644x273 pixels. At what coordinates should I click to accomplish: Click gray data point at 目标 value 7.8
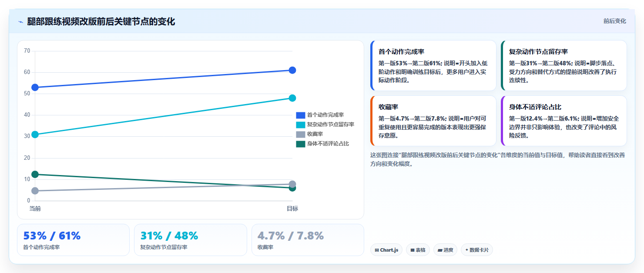click(x=292, y=184)
